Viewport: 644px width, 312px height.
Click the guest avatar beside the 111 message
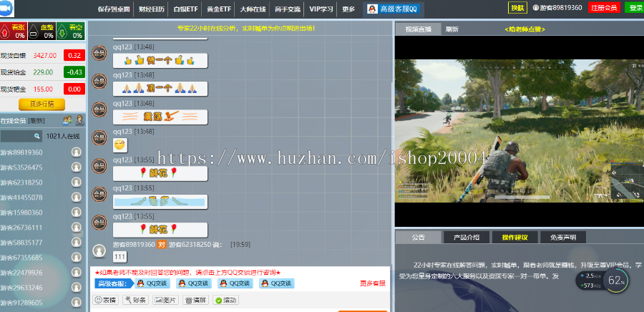(99, 251)
